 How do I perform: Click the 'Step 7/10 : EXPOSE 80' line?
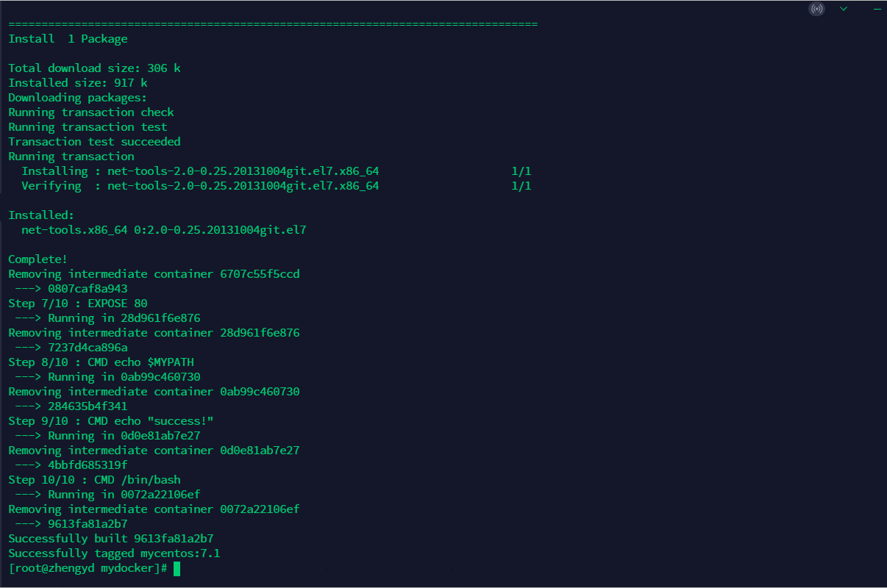(78, 304)
